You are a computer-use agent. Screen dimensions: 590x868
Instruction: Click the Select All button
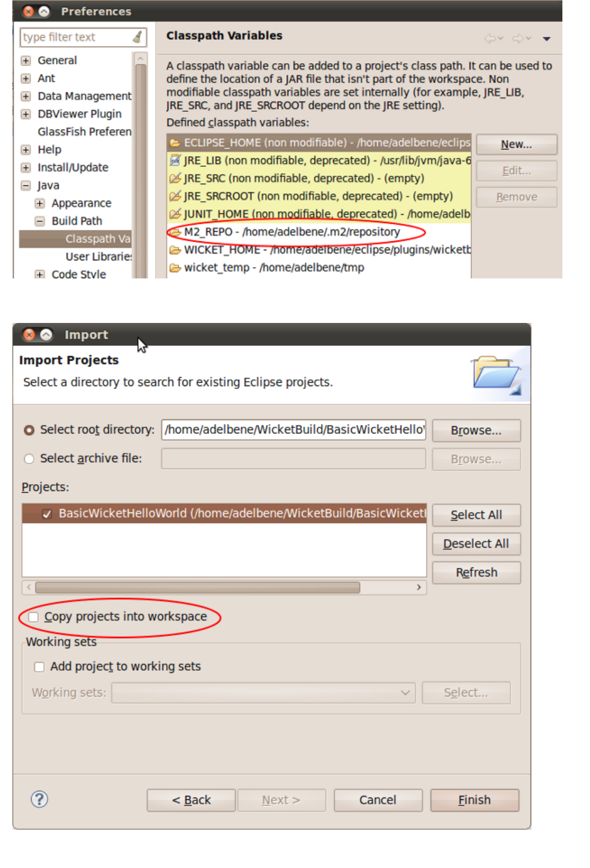pyautogui.click(x=476, y=515)
